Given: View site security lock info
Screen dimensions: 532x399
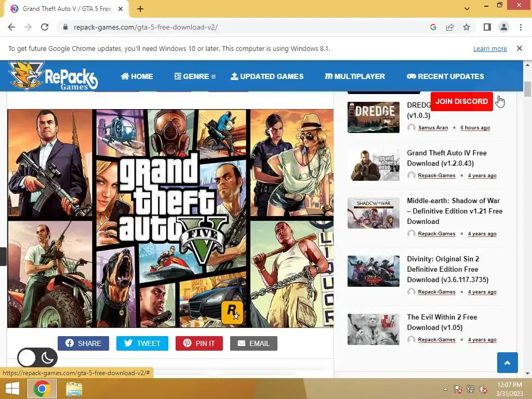Looking at the screenshot, I should tap(65, 27).
